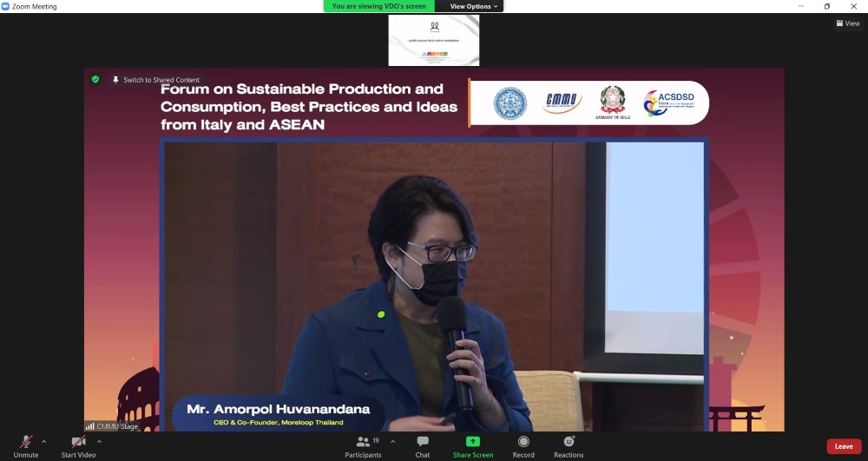Click the Zoom Meeting title bar icon
Image resolution: width=868 pixels, height=461 pixels.
6,6
